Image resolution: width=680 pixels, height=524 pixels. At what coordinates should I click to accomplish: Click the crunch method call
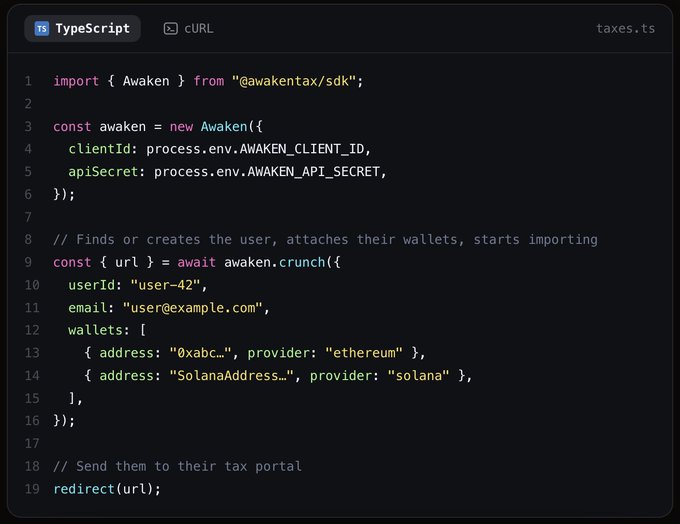point(302,262)
